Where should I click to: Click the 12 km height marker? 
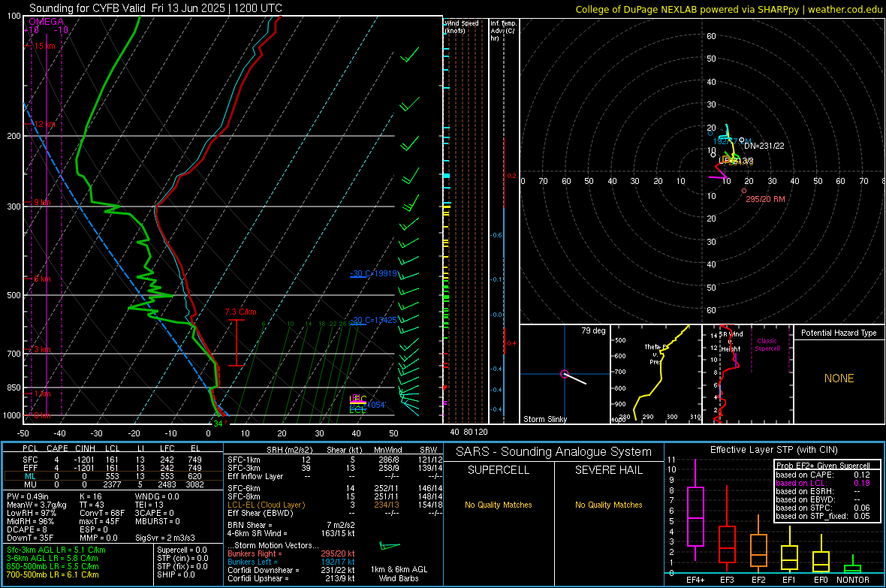click(44, 124)
